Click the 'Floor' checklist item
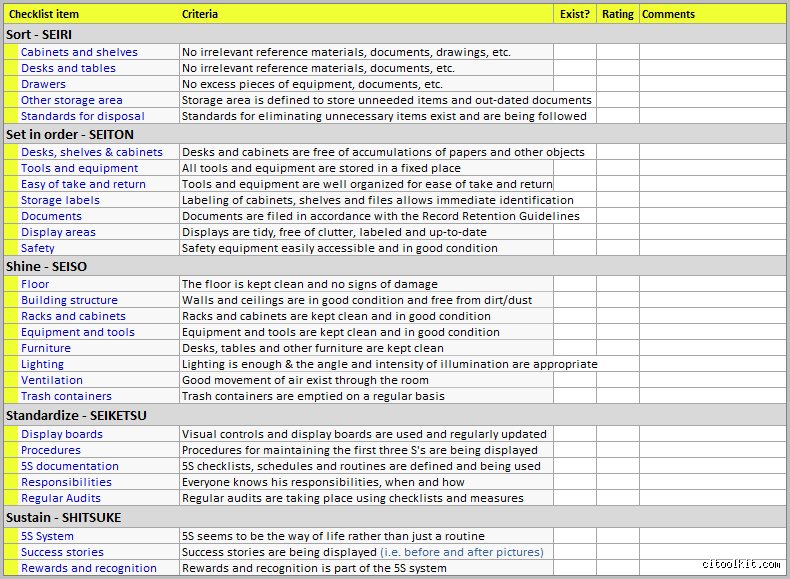The height and width of the screenshot is (579, 790). click(x=35, y=284)
